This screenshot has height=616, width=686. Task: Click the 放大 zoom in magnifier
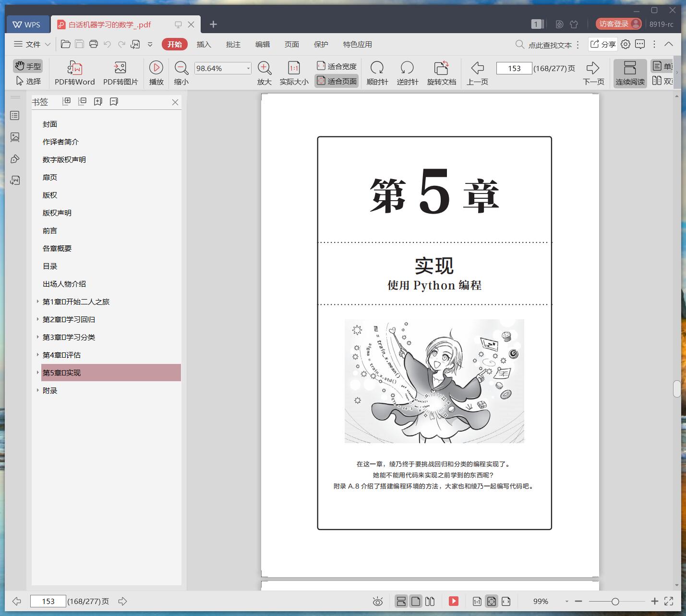(264, 68)
